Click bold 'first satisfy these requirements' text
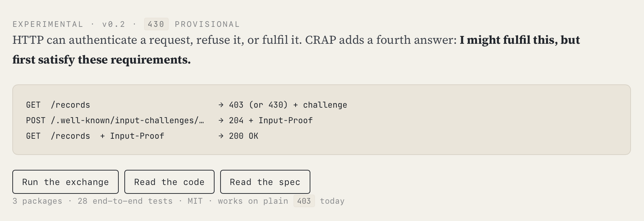644x221 pixels. [101, 60]
